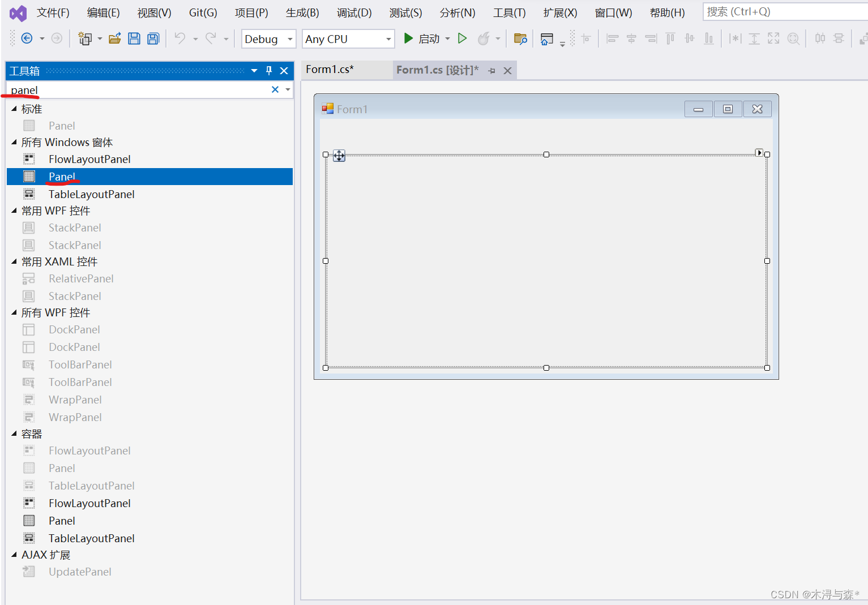Click the Undo icon
The width and height of the screenshot is (868, 605).
180,38
